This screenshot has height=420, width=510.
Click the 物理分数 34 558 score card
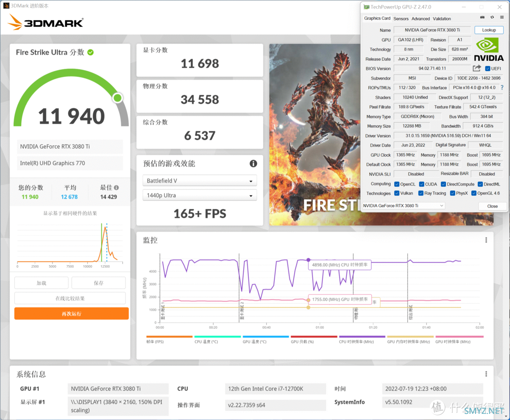click(x=200, y=96)
